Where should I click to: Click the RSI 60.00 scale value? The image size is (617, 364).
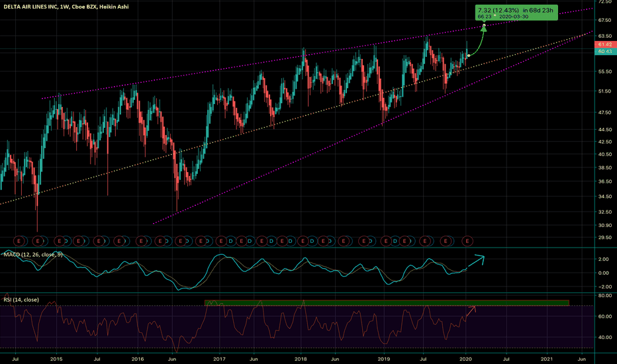tap(605, 316)
